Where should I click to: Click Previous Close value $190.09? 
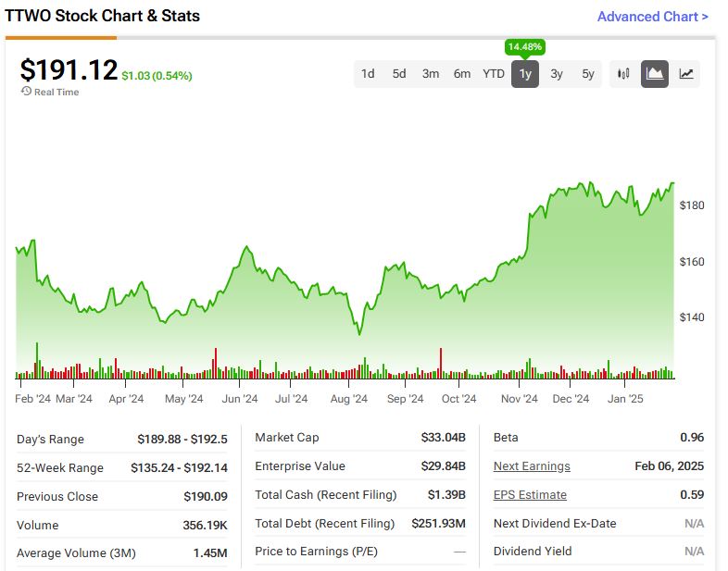[206, 497]
